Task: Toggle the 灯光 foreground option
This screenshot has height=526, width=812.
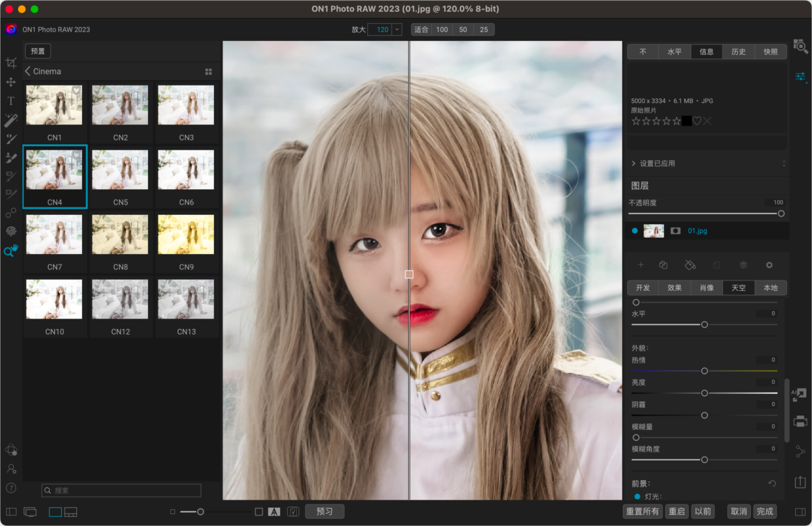Action: coord(637,497)
